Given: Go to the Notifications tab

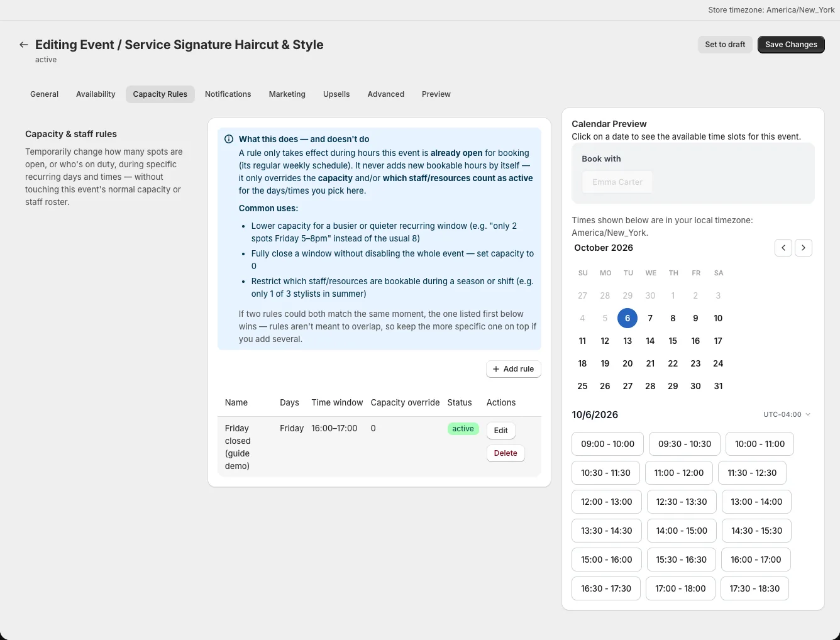Looking at the screenshot, I should point(228,94).
